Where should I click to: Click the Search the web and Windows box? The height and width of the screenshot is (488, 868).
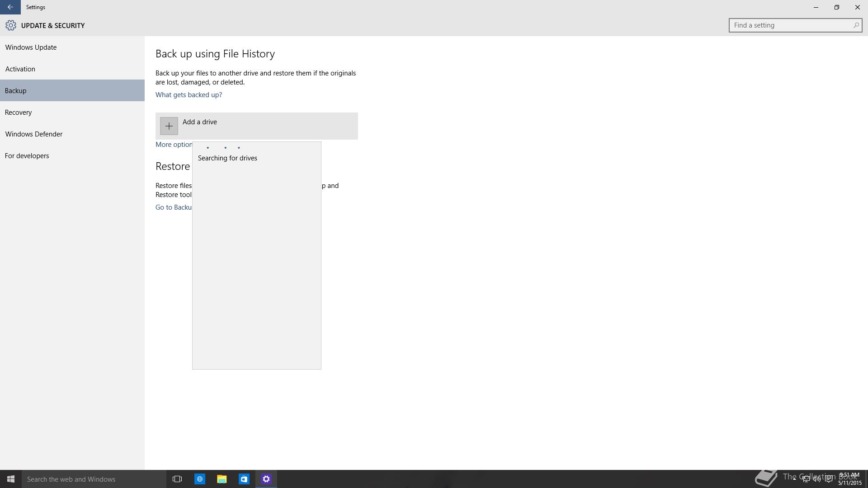pos(94,479)
